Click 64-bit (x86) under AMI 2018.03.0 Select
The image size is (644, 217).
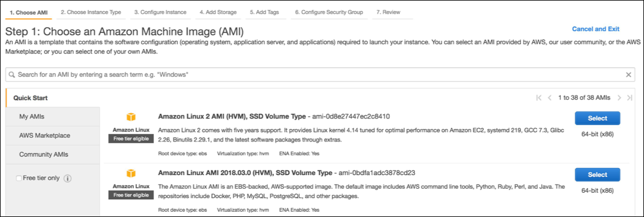[597, 190]
